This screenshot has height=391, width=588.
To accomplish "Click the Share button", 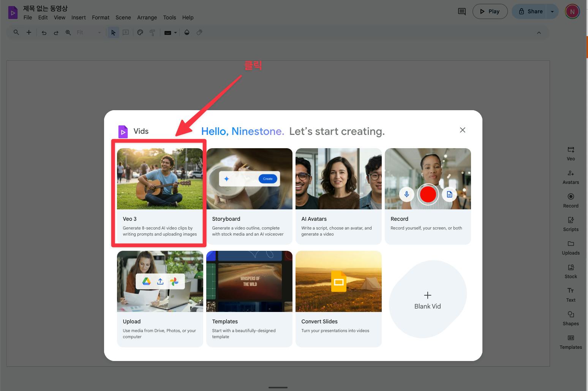I will click(530, 11).
